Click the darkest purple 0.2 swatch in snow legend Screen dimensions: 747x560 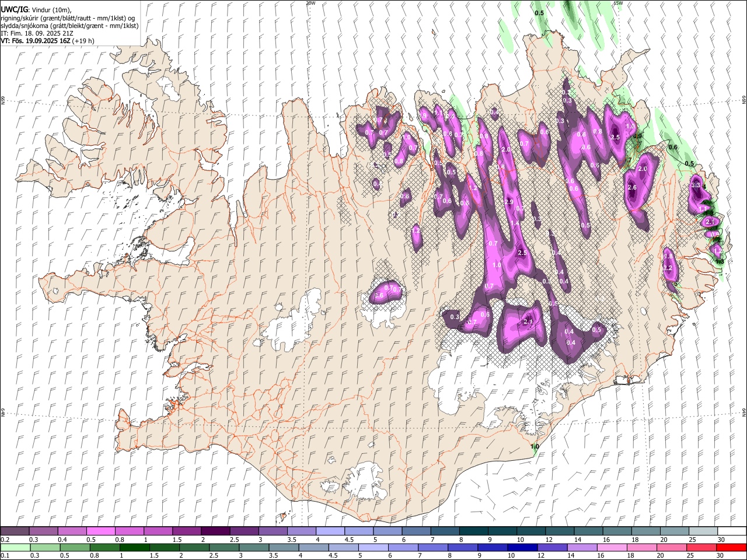tap(15, 531)
